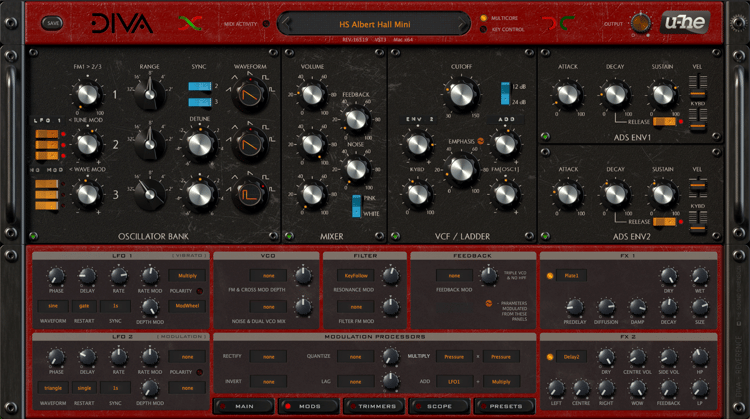This screenshot has height=419, width=750.
Task: Toggle FX 2 power button
Action: pyautogui.click(x=550, y=357)
